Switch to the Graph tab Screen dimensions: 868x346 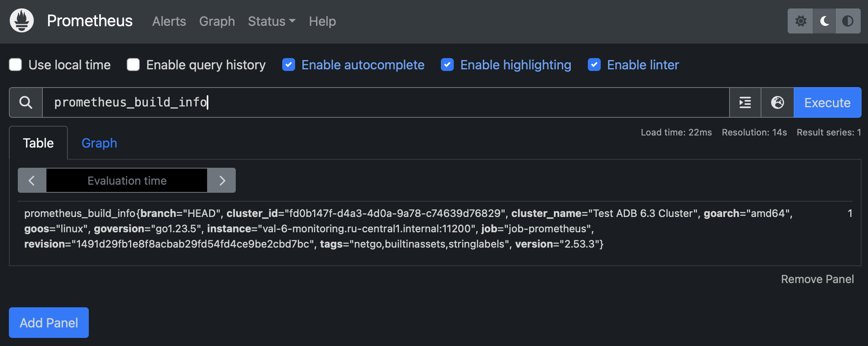pos(99,143)
